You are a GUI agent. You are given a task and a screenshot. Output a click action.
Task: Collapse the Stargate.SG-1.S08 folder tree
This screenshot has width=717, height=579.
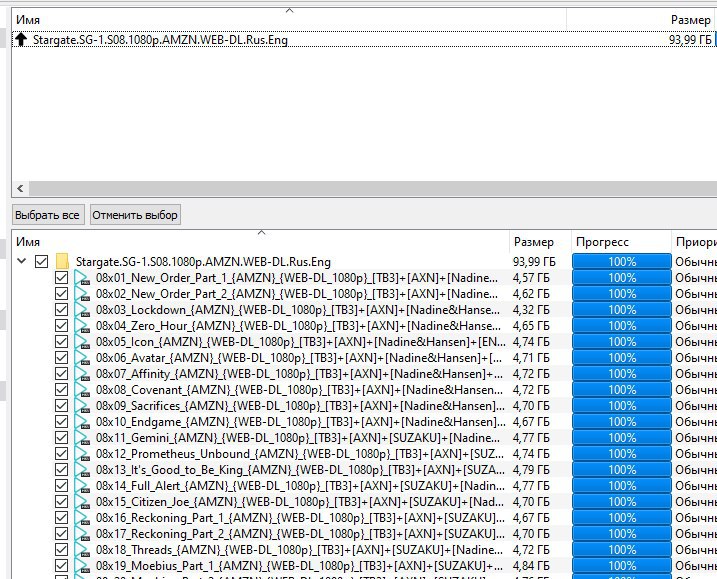point(21,261)
